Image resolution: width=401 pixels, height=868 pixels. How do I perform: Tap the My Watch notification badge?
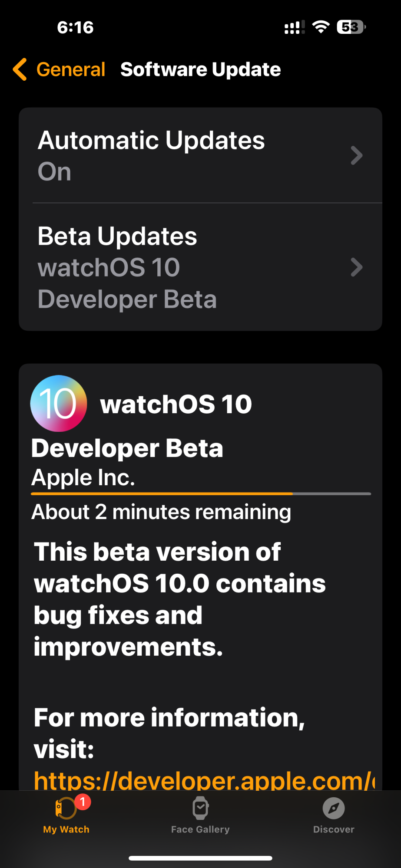tap(83, 802)
